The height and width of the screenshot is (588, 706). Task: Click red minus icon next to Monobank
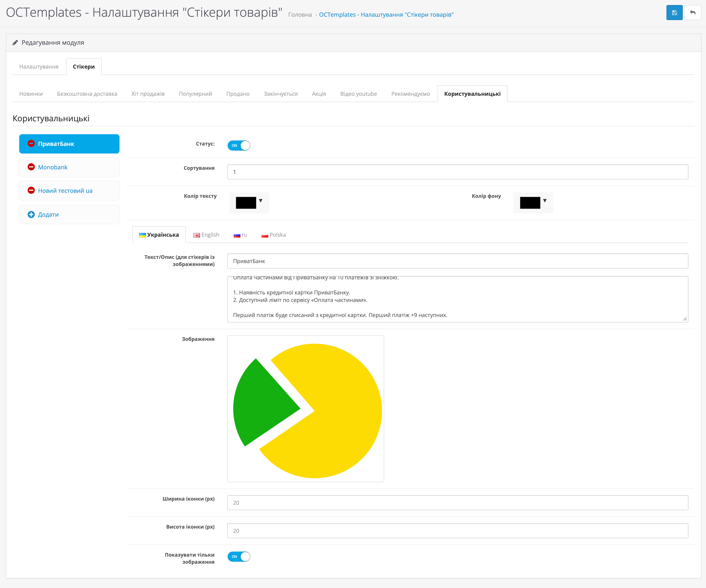31,167
